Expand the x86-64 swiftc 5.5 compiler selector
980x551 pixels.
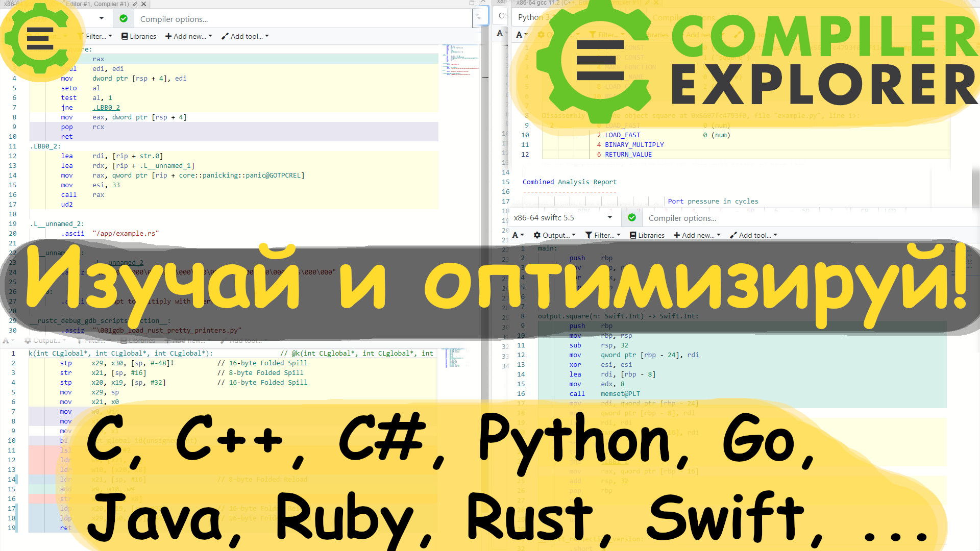(x=562, y=218)
